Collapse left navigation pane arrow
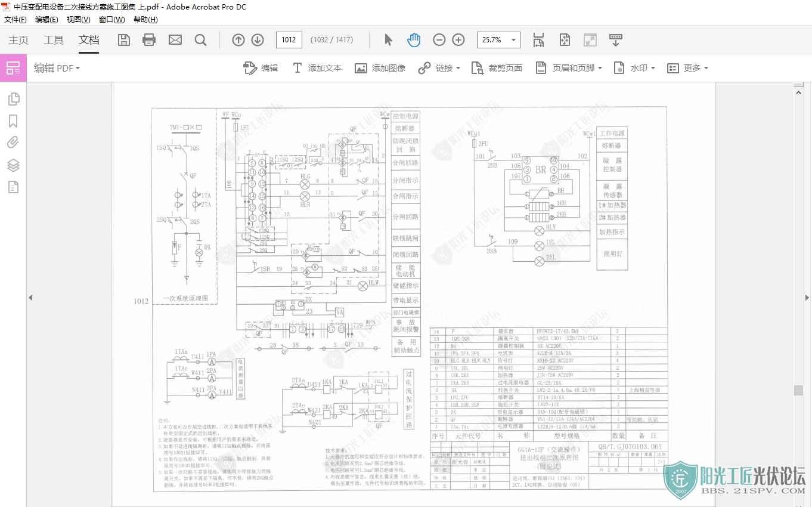Viewport: 812px width, 507px height. [x=30, y=297]
